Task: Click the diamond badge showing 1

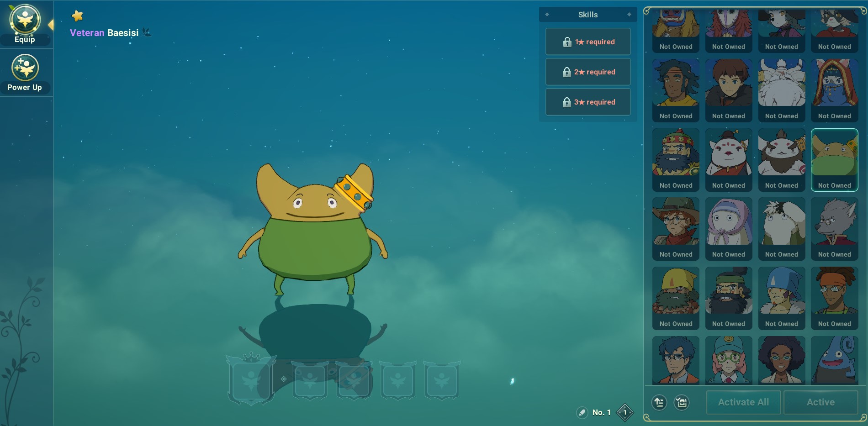Action: (625, 413)
